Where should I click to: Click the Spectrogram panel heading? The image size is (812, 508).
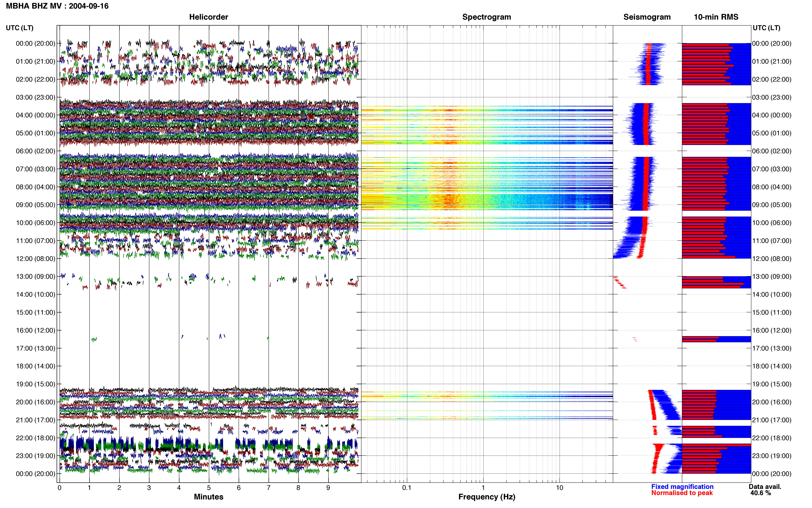(x=487, y=17)
